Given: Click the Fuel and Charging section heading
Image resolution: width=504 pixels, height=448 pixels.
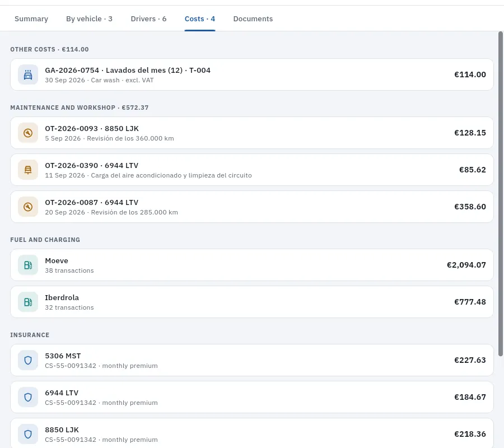Looking at the screenshot, I should (x=45, y=240).
